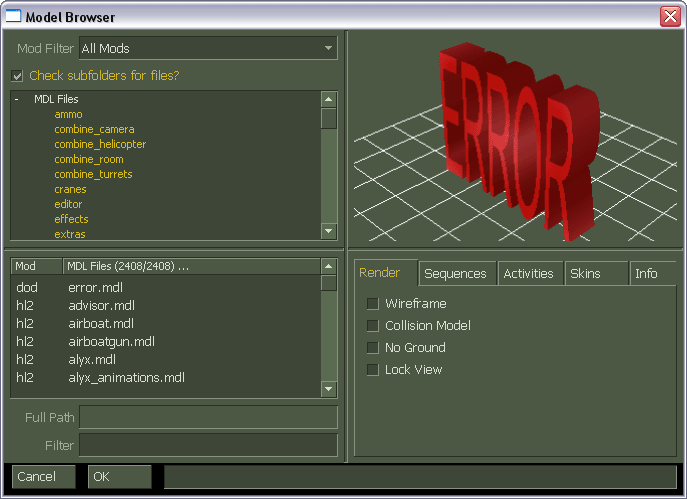This screenshot has height=499, width=687.
Task: Switch to the Sequences tab
Action: click(x=455, y=274)
